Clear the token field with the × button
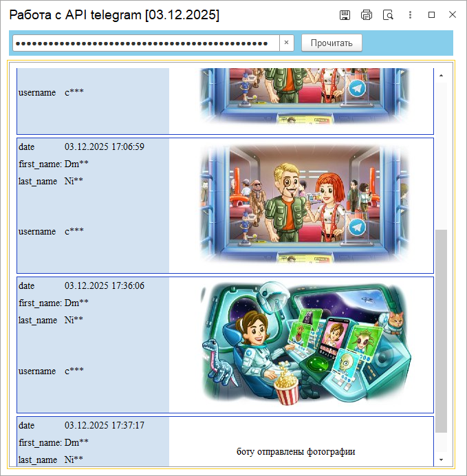 [286, 43]
